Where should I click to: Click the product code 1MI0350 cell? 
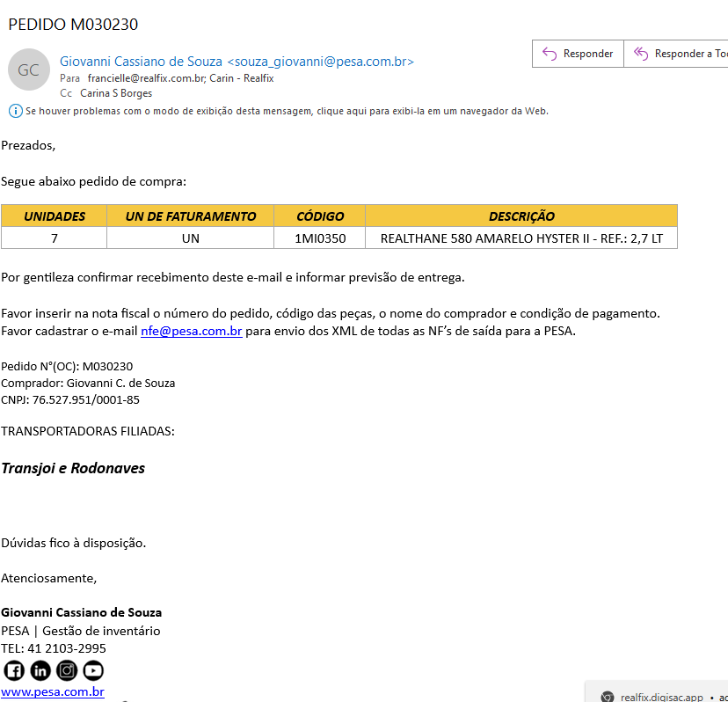pos(320,238)
